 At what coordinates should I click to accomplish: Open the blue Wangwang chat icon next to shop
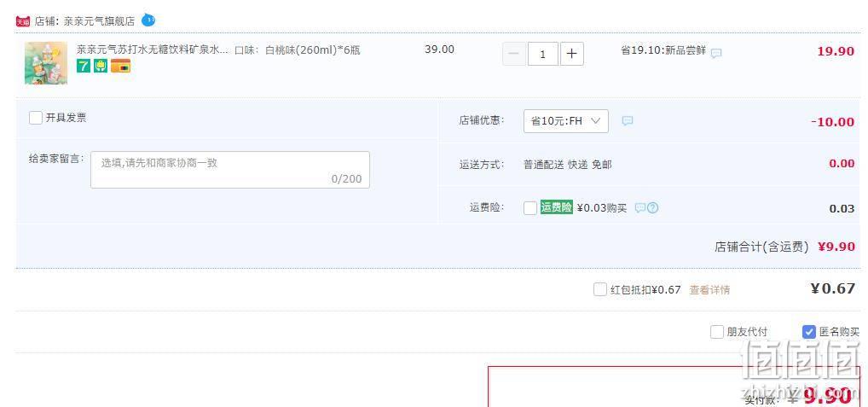[x=148, y=20]
